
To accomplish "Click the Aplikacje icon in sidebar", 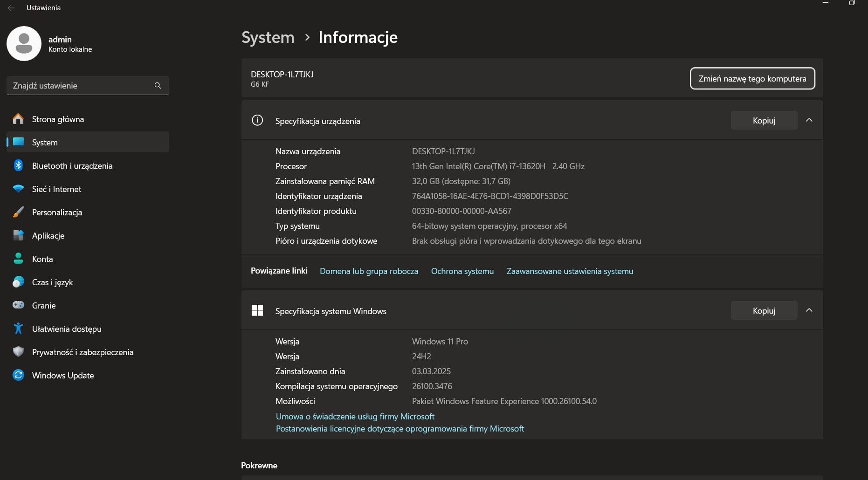I will point(18,235).
